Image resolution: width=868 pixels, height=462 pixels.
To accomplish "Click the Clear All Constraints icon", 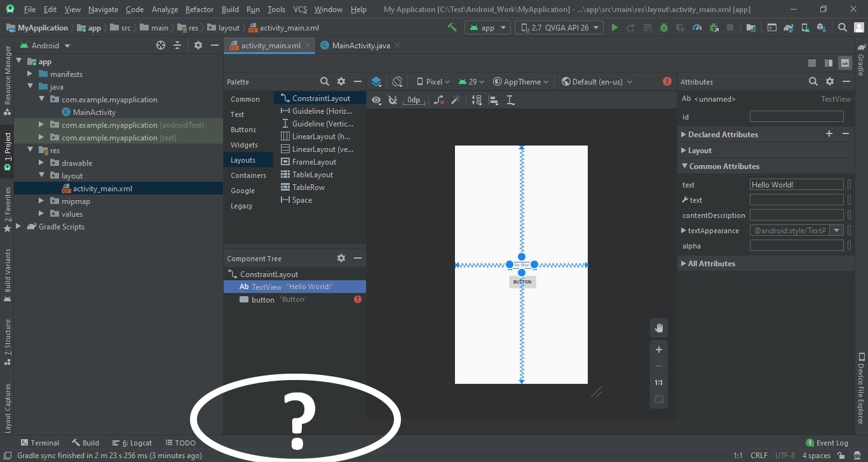I will pyautogui.click(x=438, y=100).
